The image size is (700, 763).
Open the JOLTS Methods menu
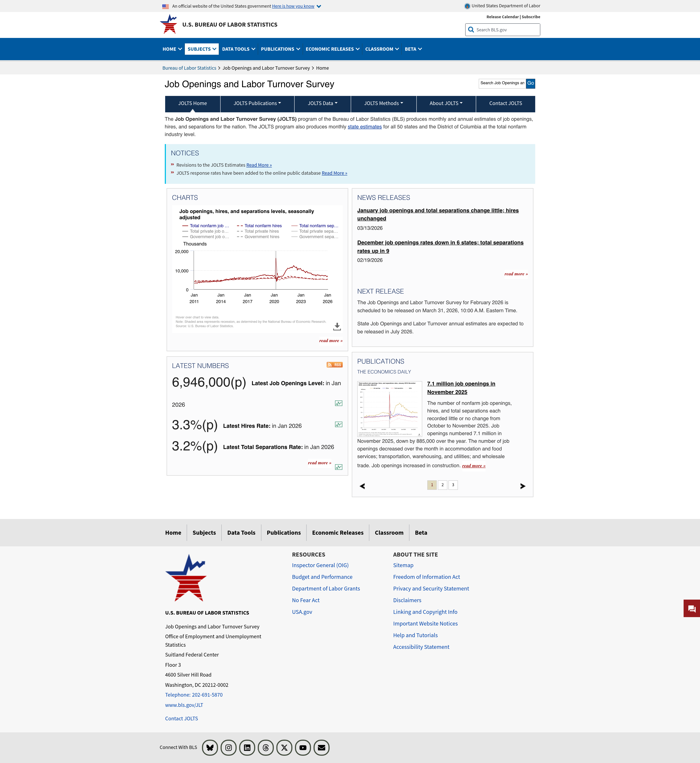tap(384, 103)
